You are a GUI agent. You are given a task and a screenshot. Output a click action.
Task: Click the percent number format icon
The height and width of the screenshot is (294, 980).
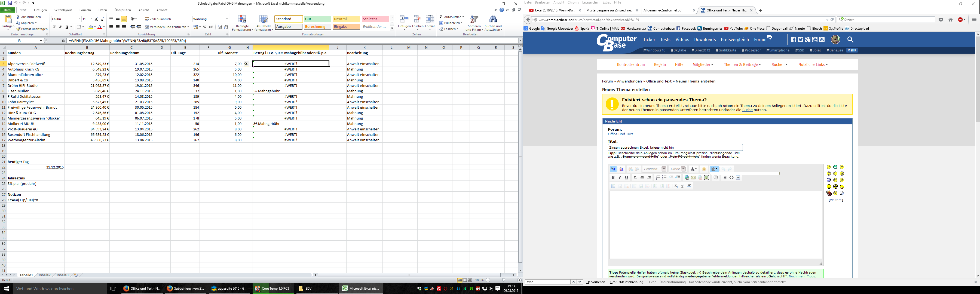205,27
